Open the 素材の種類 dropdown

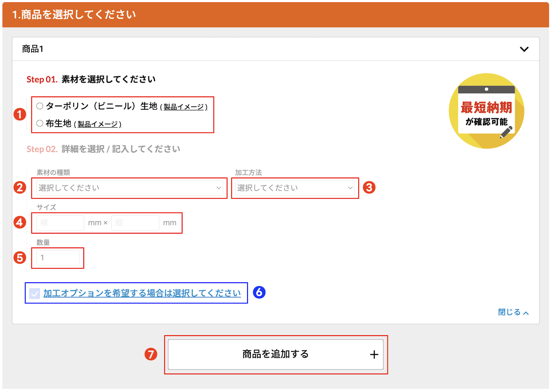[x=129, y=187]
